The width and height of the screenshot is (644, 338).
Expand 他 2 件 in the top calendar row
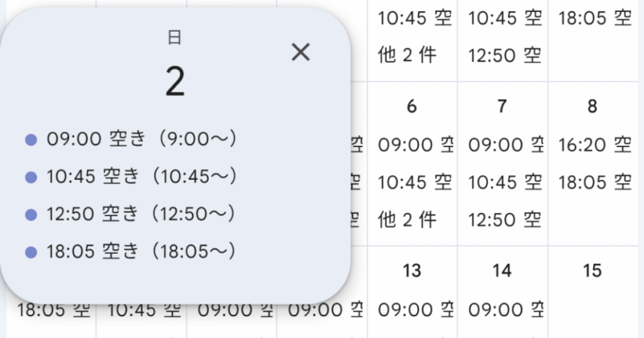407,55
